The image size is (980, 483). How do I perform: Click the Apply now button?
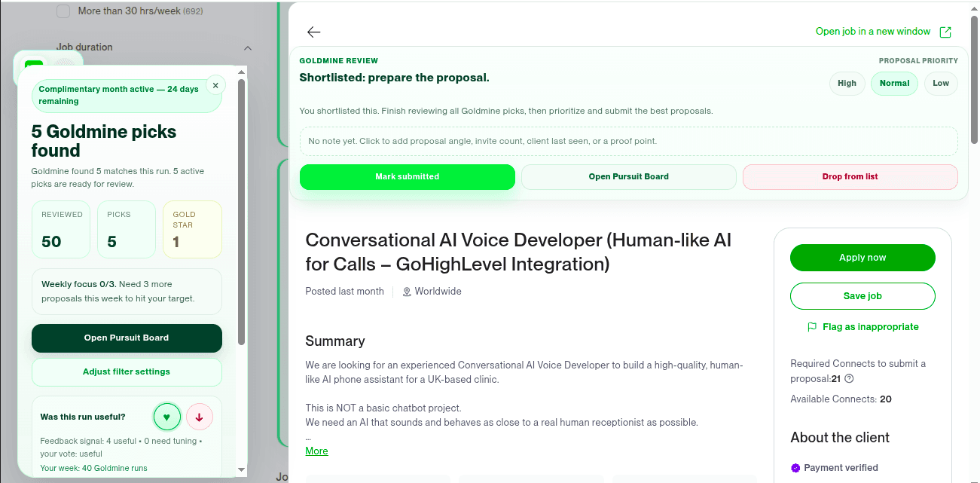862,258
